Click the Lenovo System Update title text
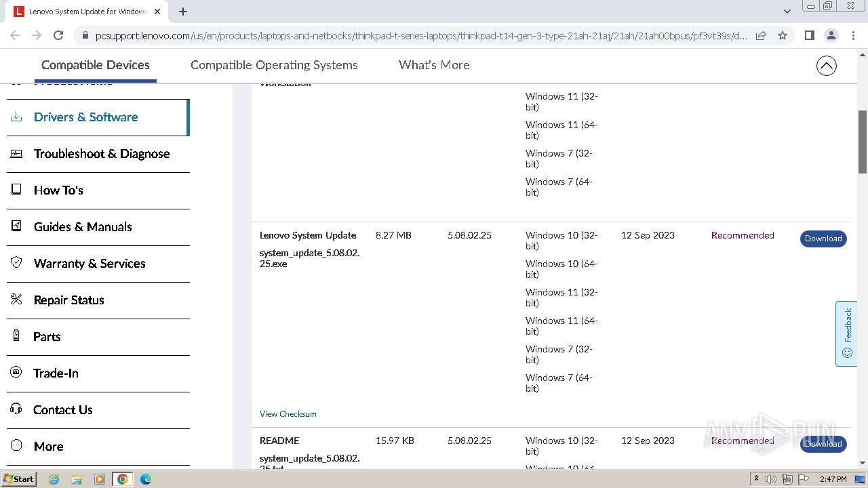 tap(308, 235)
